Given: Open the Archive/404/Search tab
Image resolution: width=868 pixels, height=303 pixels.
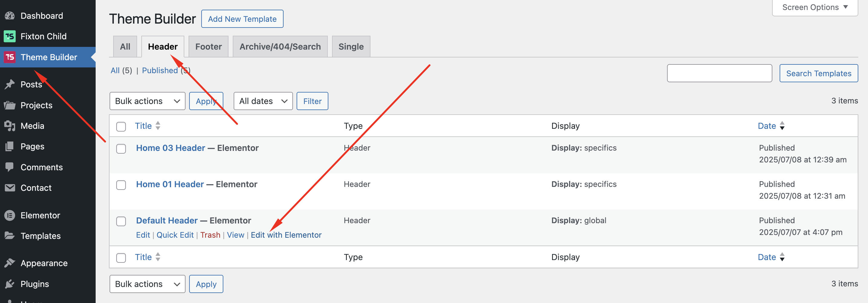Looking at the screenshot, I should (280, 47).
